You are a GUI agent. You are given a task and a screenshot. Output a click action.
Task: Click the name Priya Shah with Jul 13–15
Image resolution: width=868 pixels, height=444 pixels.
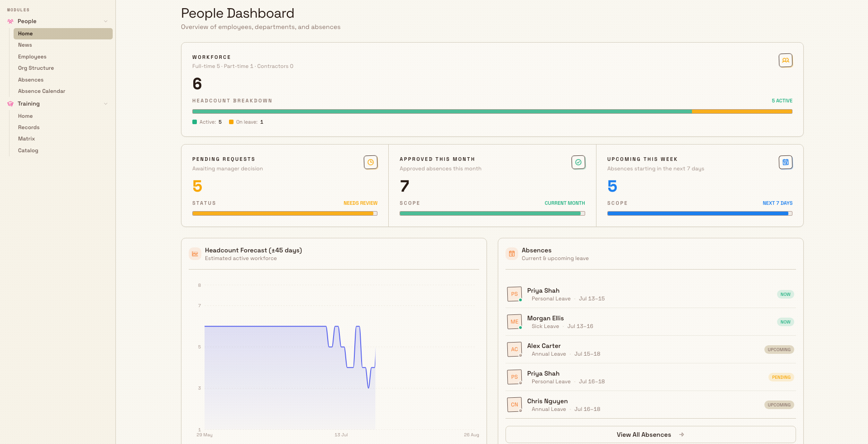543,290
